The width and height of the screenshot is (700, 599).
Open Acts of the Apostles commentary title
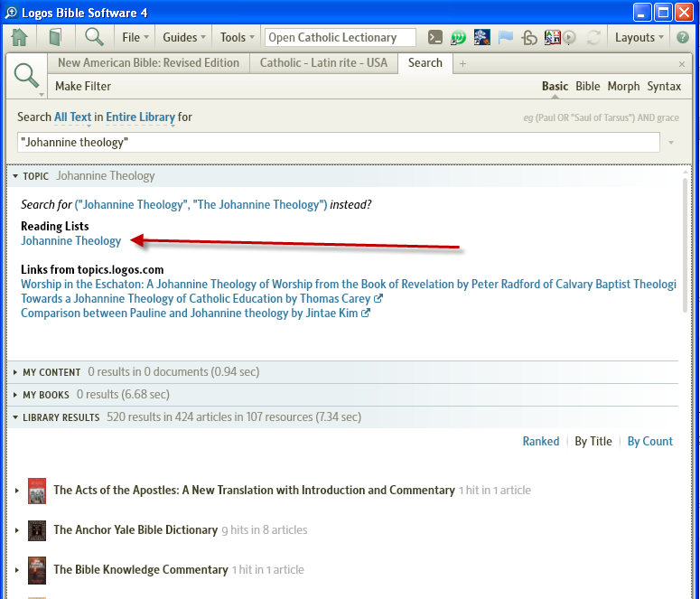tap(254, 490)
